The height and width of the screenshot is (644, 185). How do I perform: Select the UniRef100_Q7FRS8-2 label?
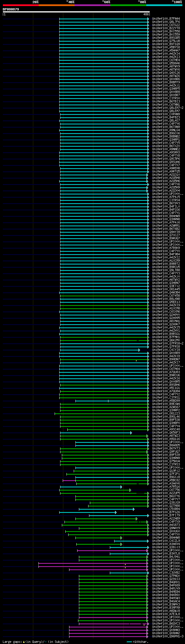(168, 343)
